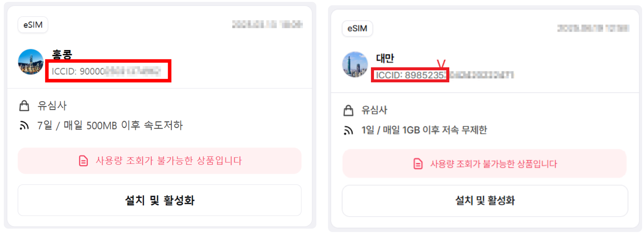Click data signal icon next to 7일 plan
644x235 pixels.
coord(24,126)
